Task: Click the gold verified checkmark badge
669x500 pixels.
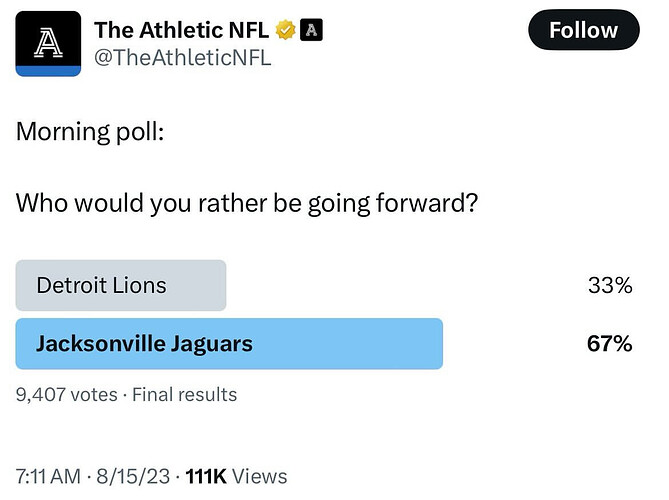Action: coord(285,30)
